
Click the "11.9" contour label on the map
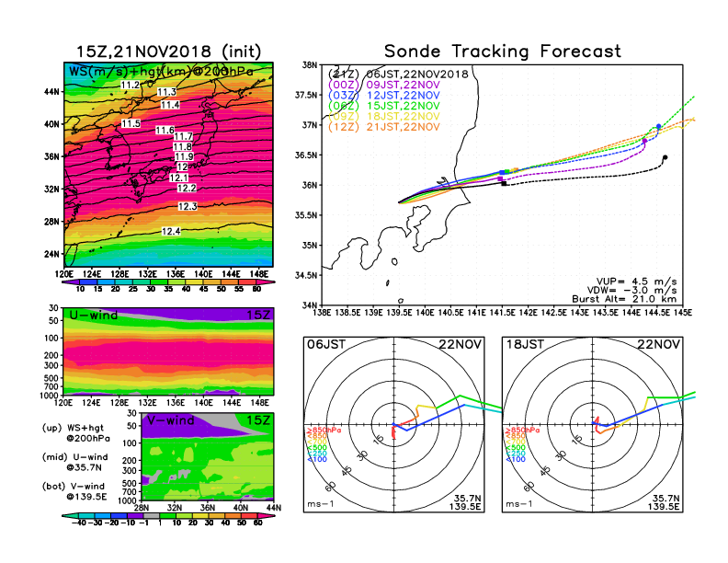point(184,156)
